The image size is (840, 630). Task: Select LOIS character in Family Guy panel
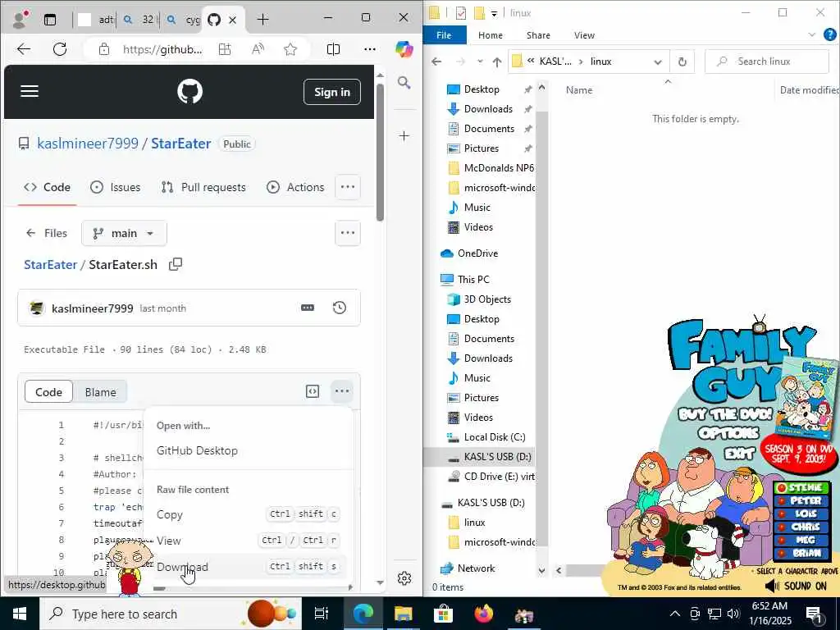(x=801, y=514)
